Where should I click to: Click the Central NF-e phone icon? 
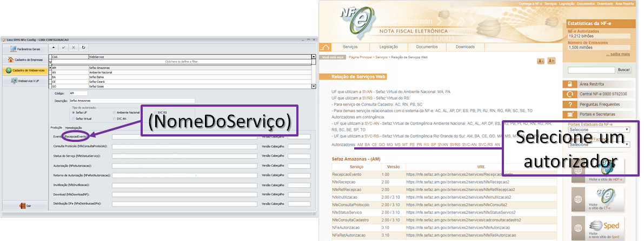(570, 94)
